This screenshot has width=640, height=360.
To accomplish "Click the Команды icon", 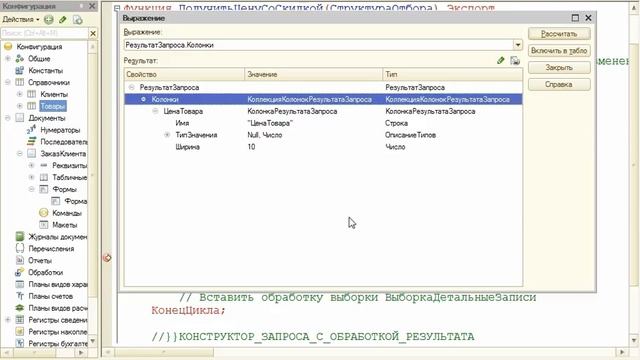I will click(44, 213).
